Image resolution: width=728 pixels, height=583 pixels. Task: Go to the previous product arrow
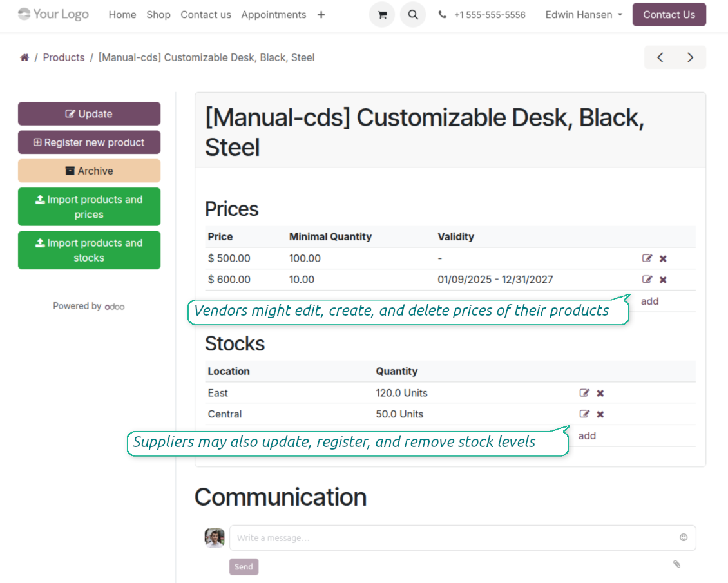pos(660,57)
